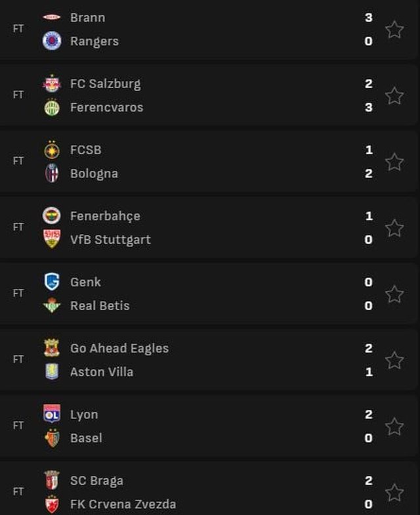The width and height of the screenshot is (420, 515).
Task: Open the Bologna team link
Action: pos(94,173)
